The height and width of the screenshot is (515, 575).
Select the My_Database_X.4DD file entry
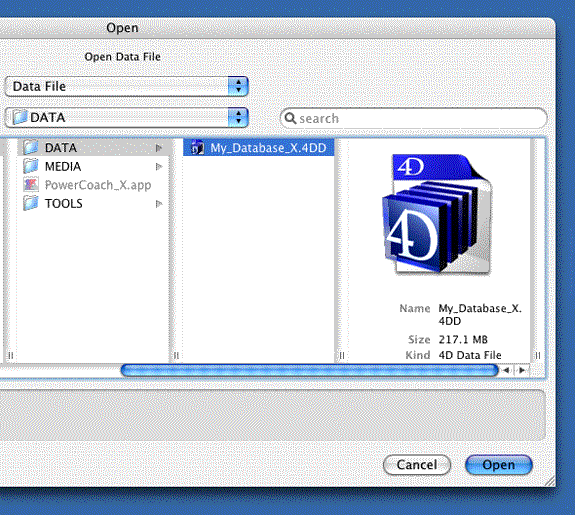(x=259, y=147)
